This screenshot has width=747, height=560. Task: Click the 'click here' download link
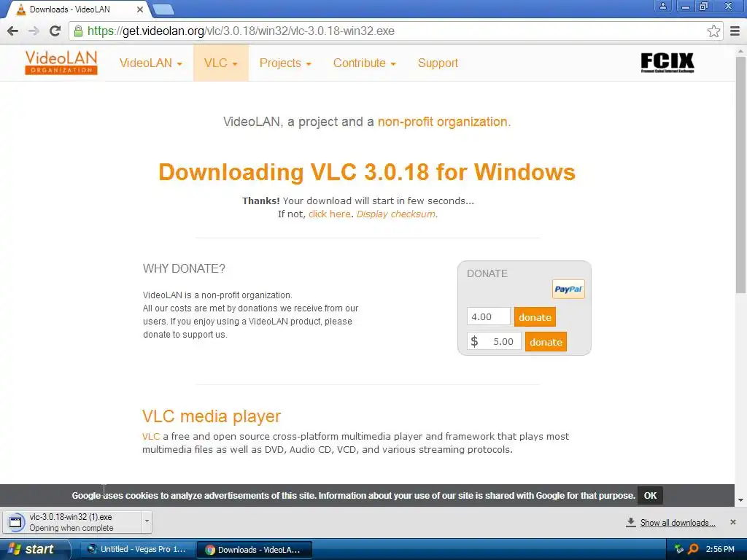tap(329, 214)
